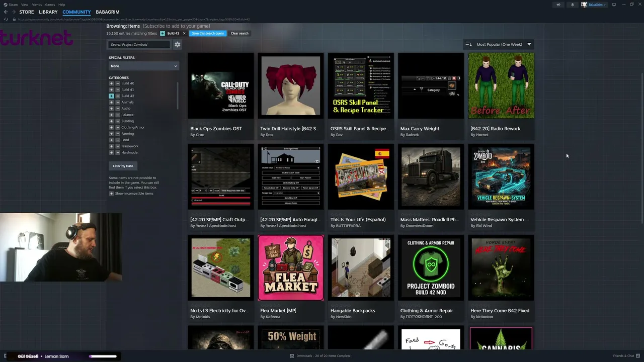Go back with the navigation back arrow

click(6, 12)
